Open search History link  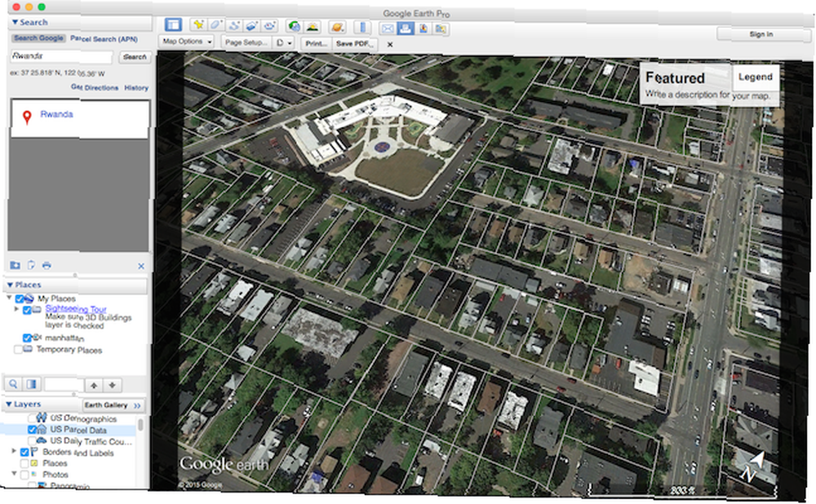click(x=136, y=88)
